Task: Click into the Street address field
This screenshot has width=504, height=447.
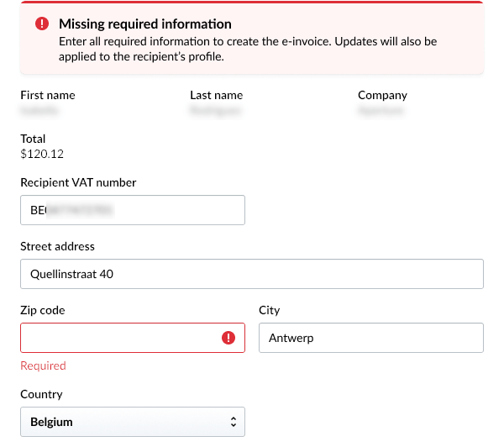Action: pos(251,274)
